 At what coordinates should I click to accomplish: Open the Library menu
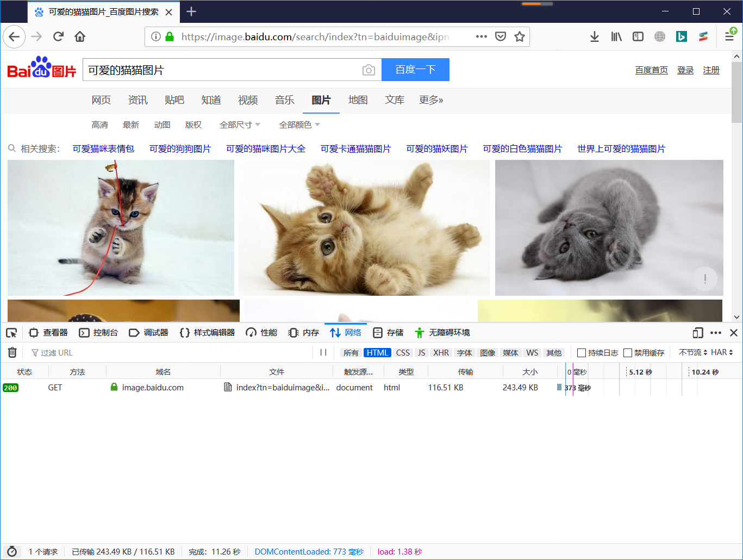(x=616, y=36)
